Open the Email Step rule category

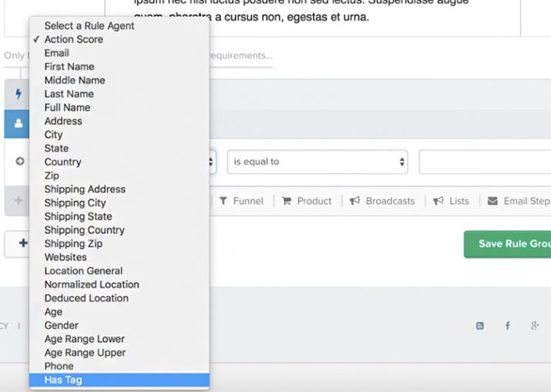click(519, 201)
